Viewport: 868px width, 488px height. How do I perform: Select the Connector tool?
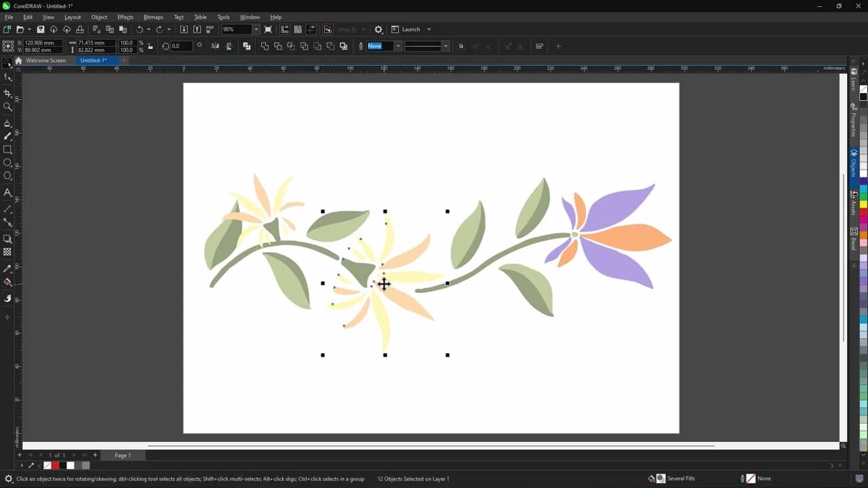pyautogui.click(x=7, y=222)
